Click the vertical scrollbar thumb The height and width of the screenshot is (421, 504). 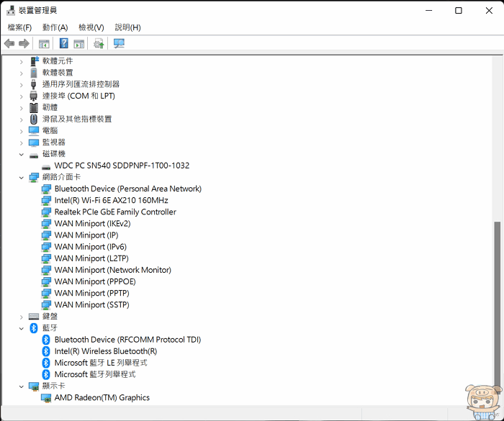click(498, 305)
